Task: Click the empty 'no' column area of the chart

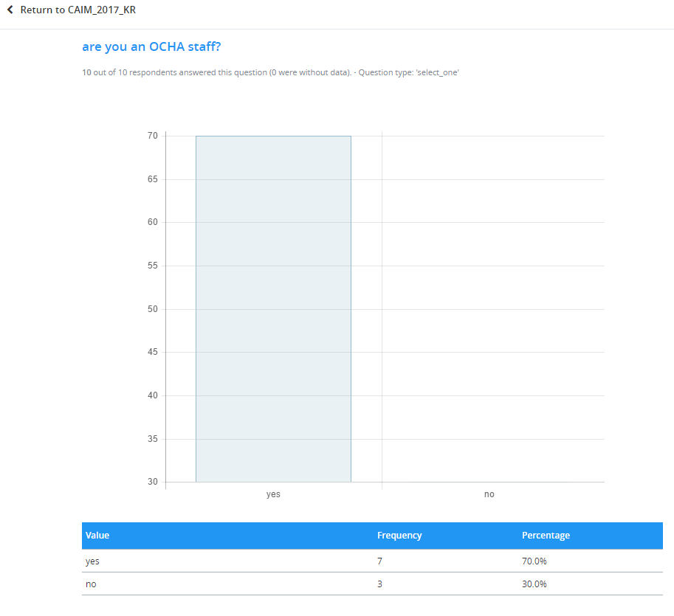Action: click(x=489, y=310)
